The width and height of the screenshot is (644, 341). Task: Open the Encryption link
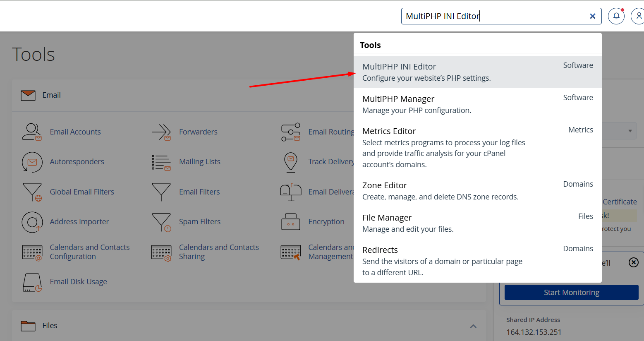coord(326,221)
